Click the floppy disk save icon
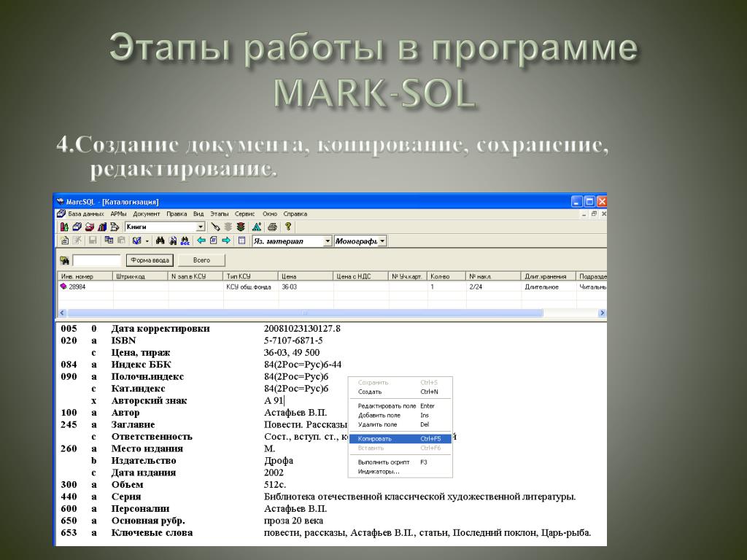The width and height of the screenshot is (747, 560). (93, 241)
